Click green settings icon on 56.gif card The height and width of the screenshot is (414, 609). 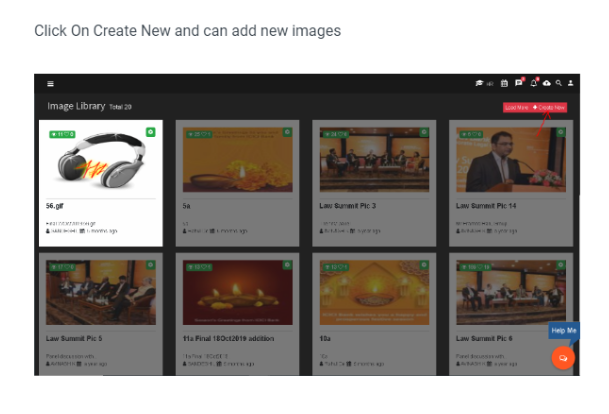(x=151, y=132)
